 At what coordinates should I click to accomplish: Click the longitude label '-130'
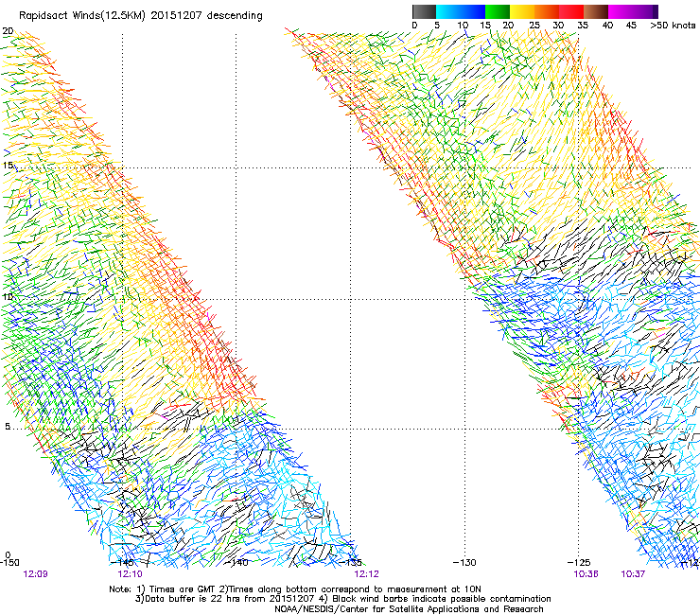point(464,563)
